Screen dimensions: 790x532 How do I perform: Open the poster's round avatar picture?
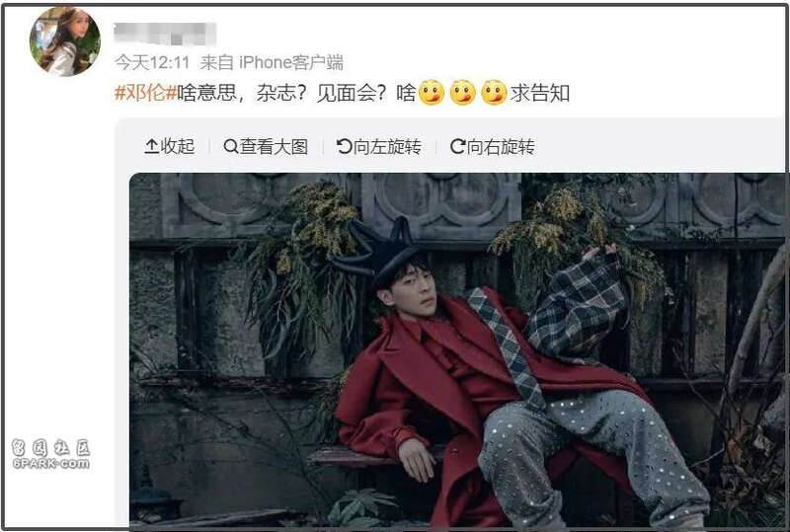coord(64,41)
